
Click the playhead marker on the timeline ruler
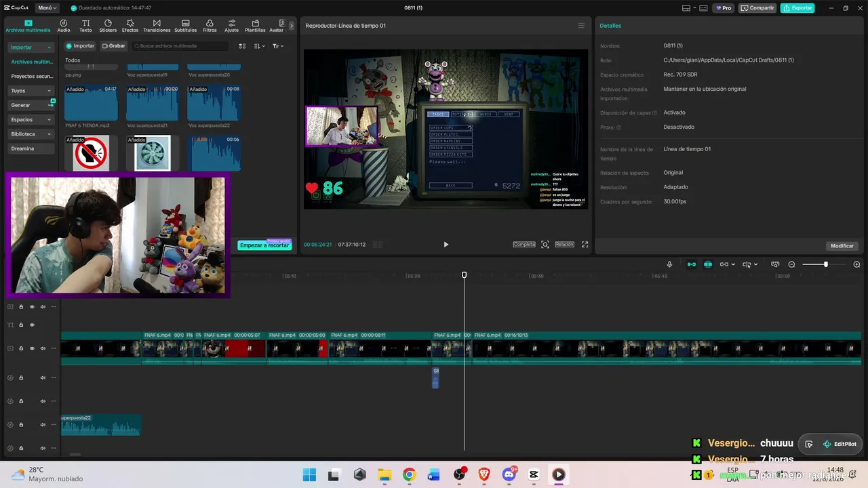[465, 275]
